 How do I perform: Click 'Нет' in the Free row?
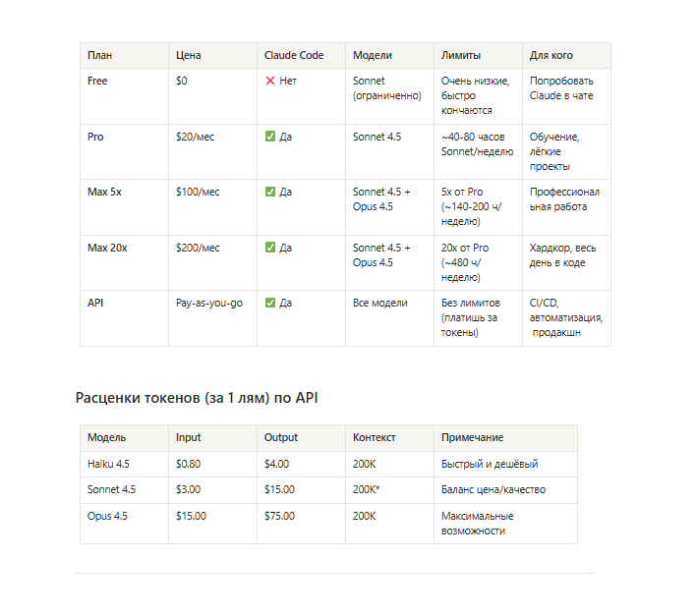[288, 81]
